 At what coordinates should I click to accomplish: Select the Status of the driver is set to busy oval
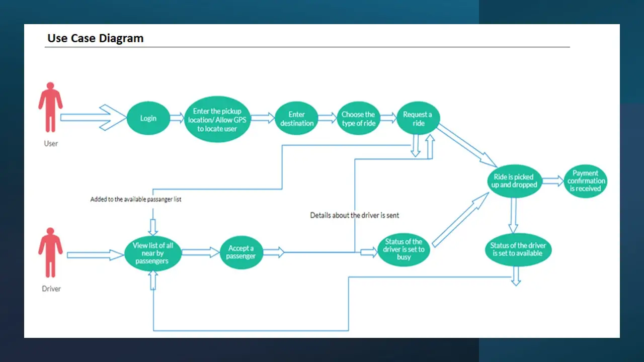point(404,249)
